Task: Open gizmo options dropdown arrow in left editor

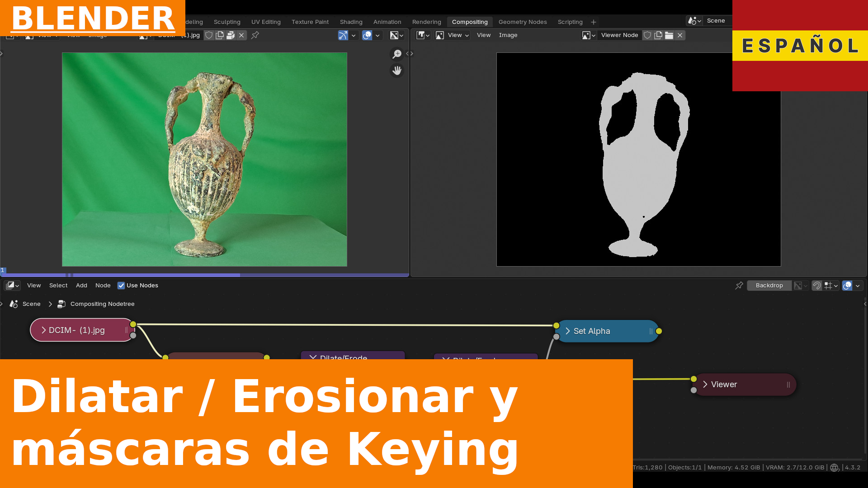Action: [x=354, y=35]
